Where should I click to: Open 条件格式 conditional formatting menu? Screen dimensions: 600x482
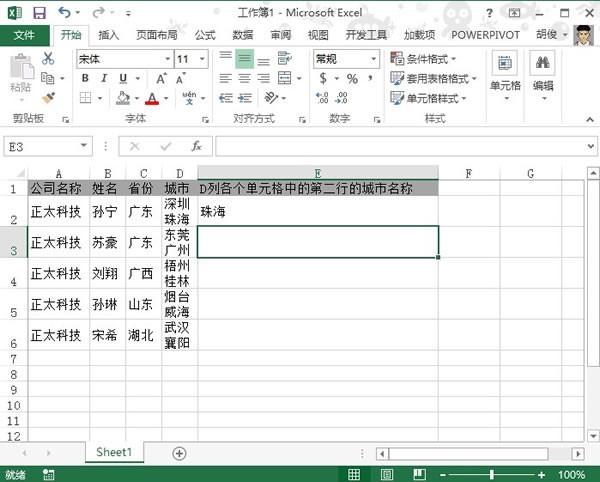pyautogui.click(x=423, y=59)
